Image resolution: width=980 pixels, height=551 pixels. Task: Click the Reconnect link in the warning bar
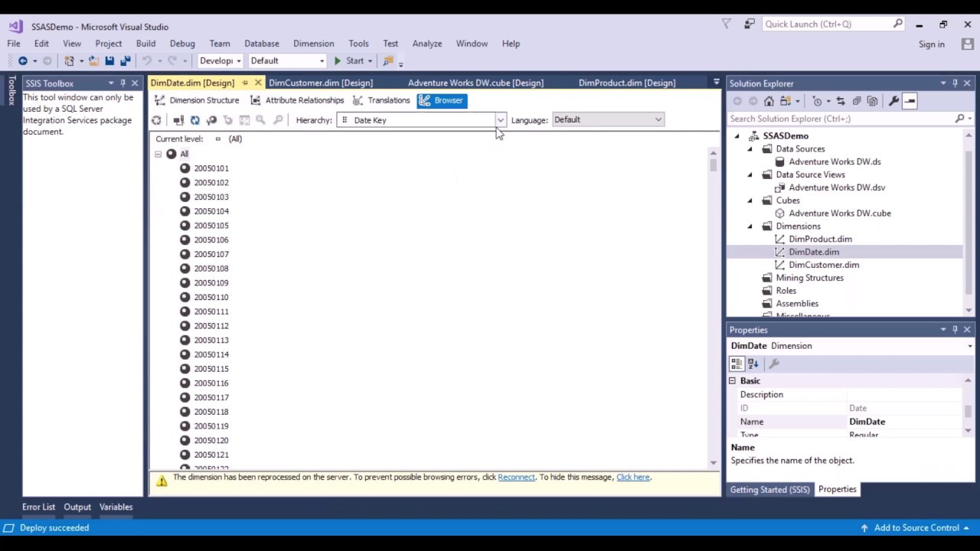point(516,477)
